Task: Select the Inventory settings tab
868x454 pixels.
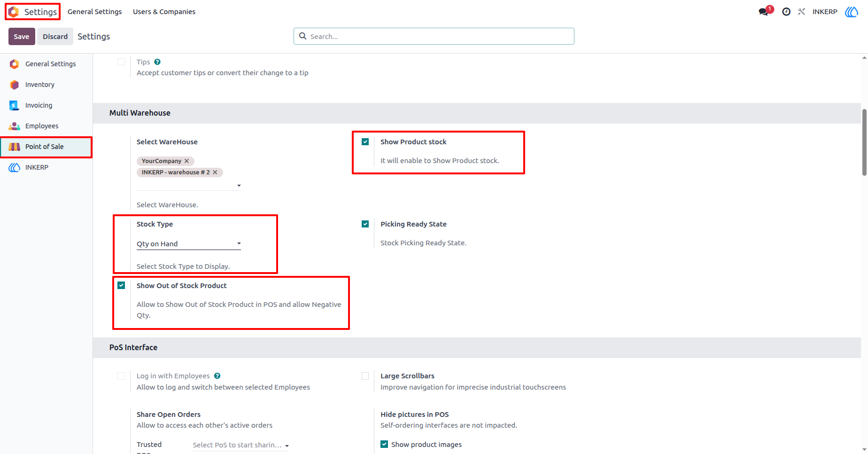Action: coord(46,85)
